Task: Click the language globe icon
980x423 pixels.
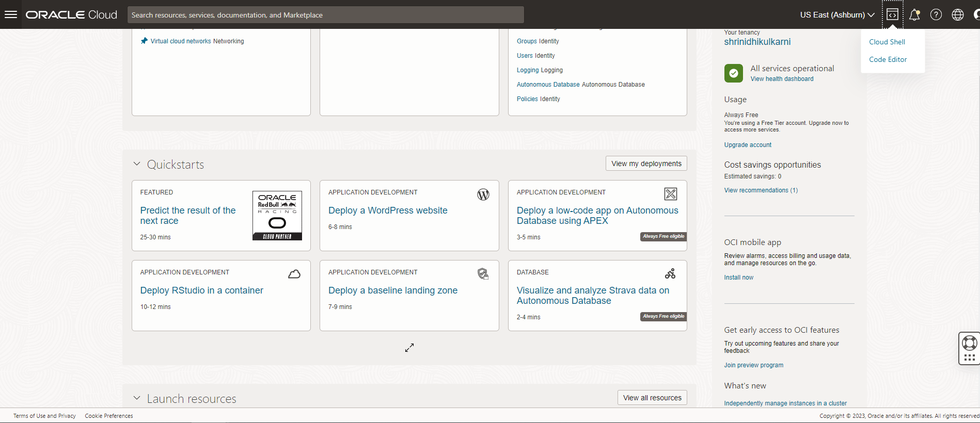Action: pyautogui.click(x=958, y=15)
